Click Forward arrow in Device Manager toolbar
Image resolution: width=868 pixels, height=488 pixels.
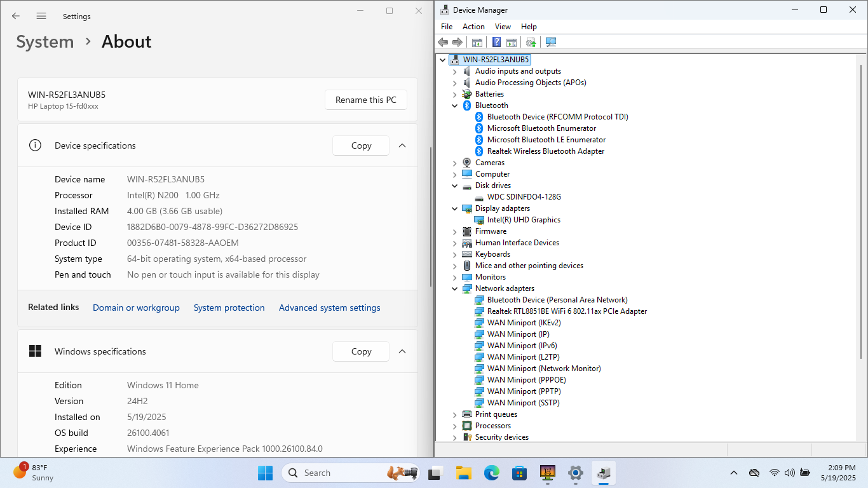(x=458, y=42)
